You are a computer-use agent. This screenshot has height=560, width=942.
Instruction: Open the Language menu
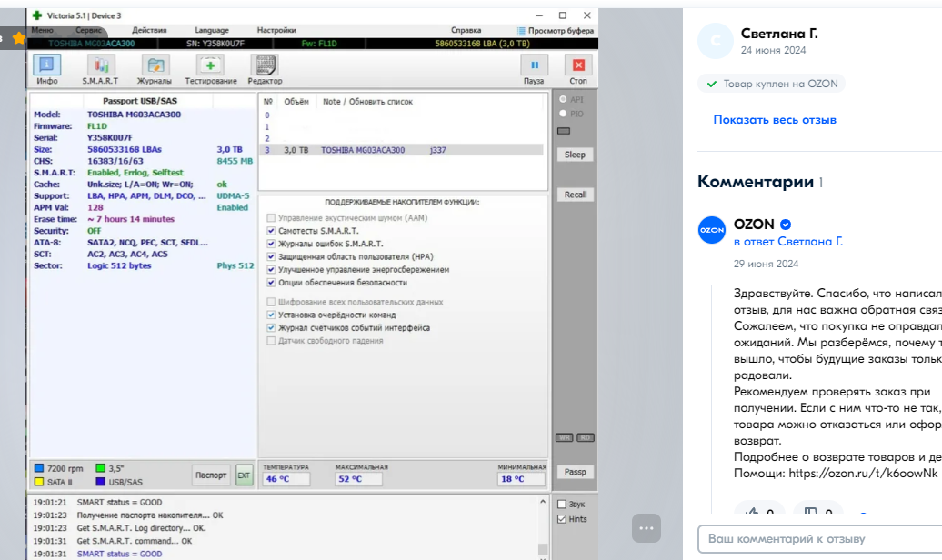[x=212, y=30]
